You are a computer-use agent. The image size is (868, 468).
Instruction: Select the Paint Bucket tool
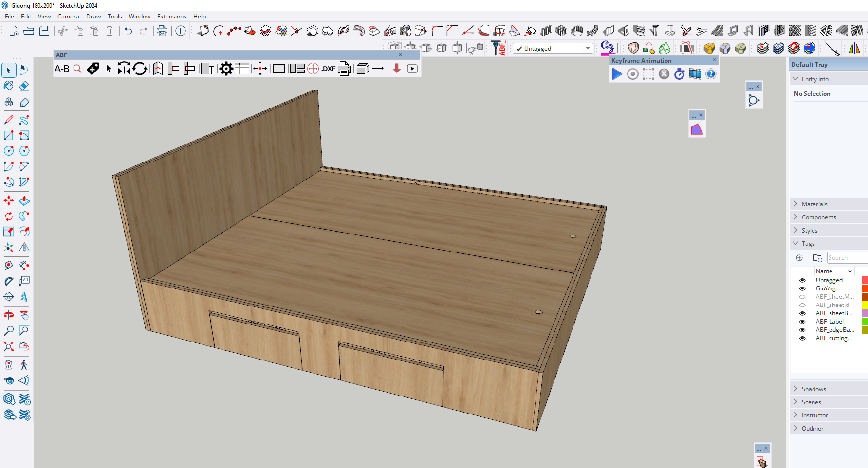[9, 86]
